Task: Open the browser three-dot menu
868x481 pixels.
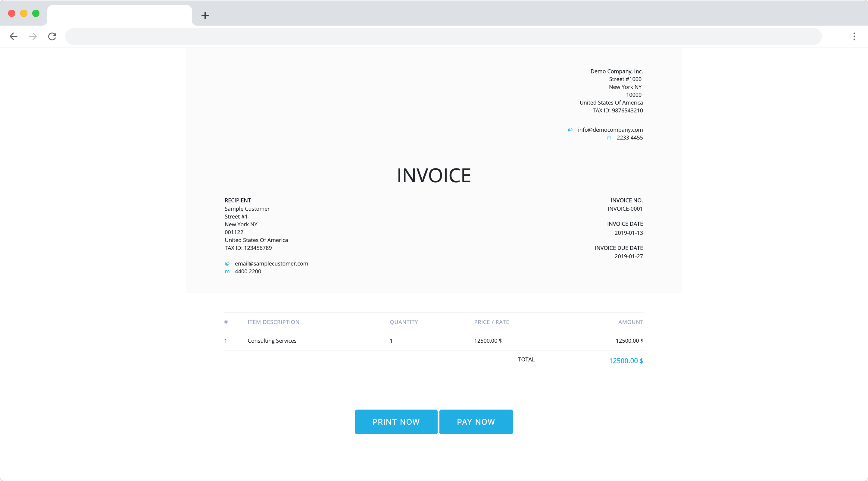Action: (854, 36)
